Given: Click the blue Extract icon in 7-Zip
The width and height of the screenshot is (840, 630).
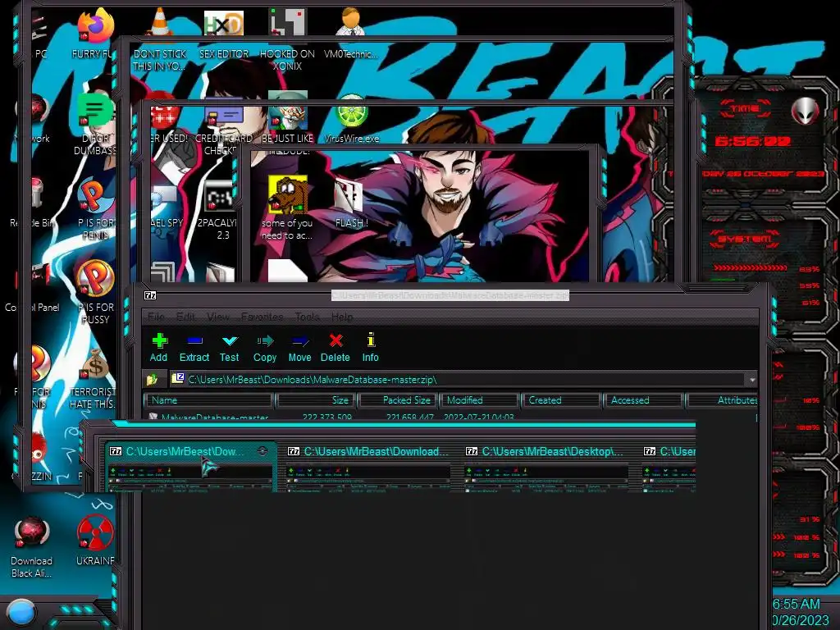Looking at the screenshot, I should pyautogui.click(x=194, y=341).
